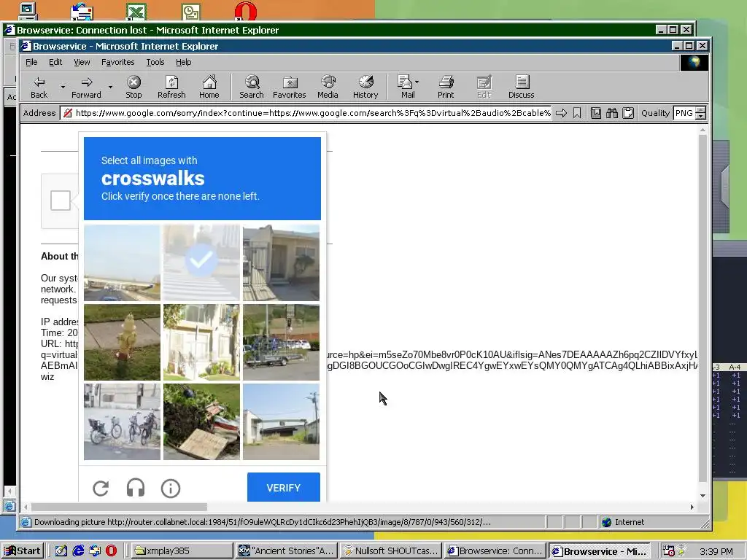Deselect the checked crosswalk image tile
This screenshot has width=747, height=560.
(x=201, y=262)
